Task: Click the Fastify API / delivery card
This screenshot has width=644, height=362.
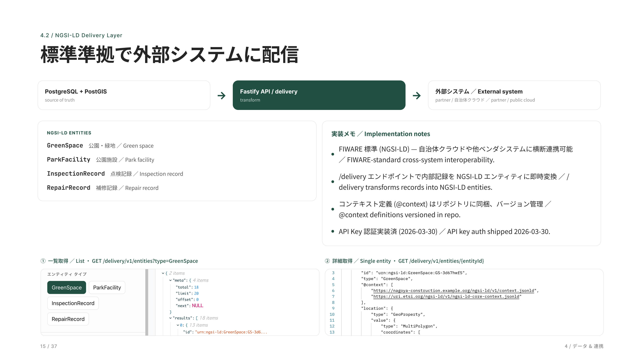Action: pos(319,95)
